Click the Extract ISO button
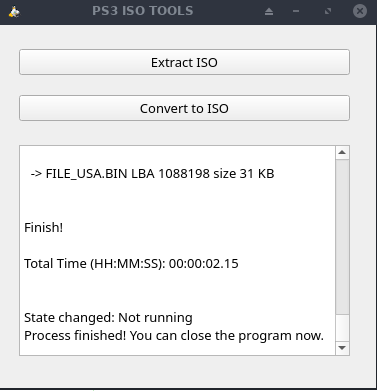This screenshot has height=391, width=377. click(184, 62)
